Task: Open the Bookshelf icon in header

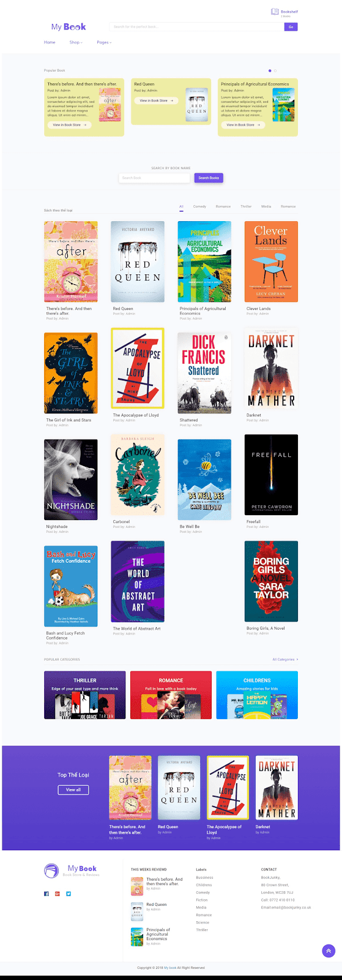Action: pyautogui.click(x=275, y=12)
